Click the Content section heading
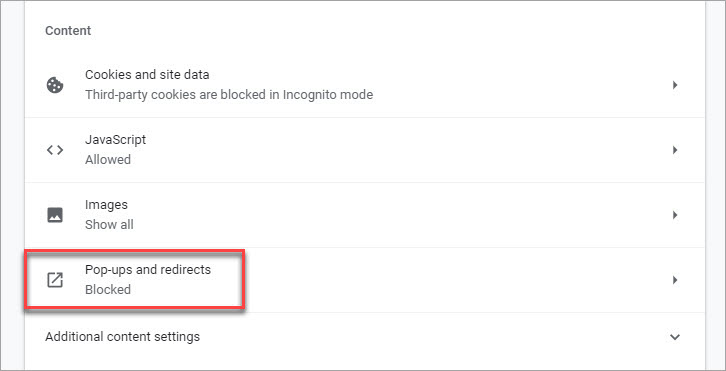726x371 pixels. [x=68, y=31]
